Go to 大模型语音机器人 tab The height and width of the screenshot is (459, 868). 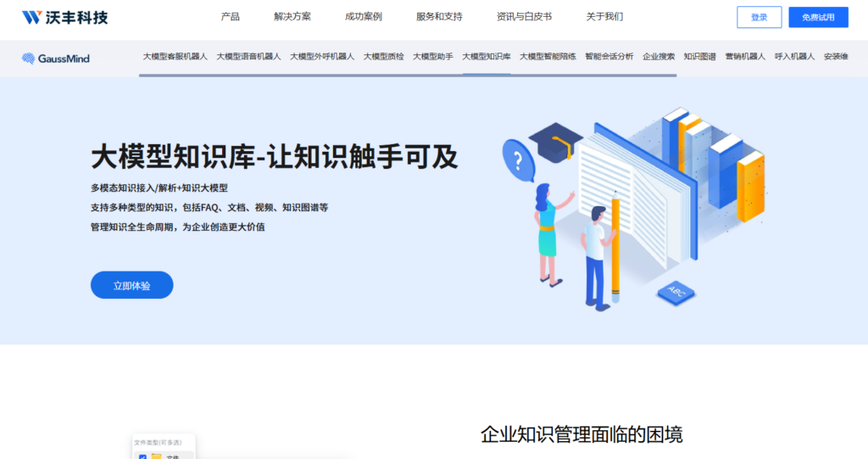point(248,57)
